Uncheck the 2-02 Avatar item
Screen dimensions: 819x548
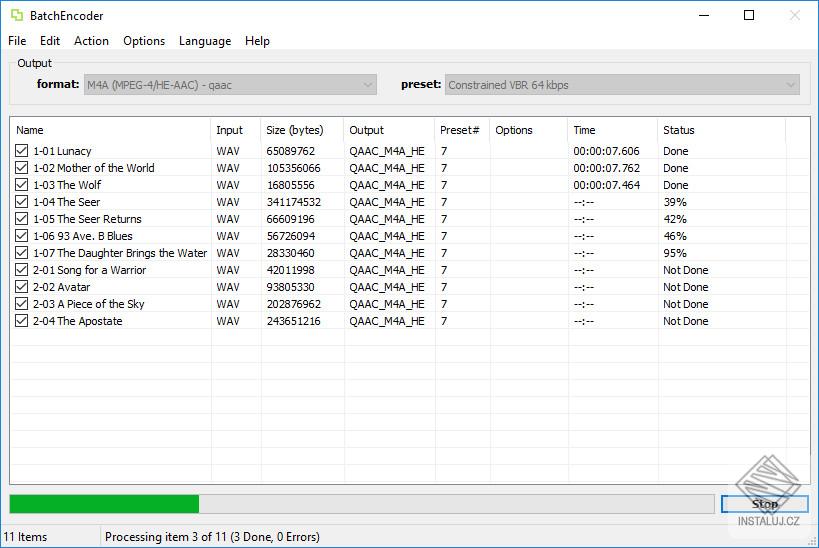(21, 287)
